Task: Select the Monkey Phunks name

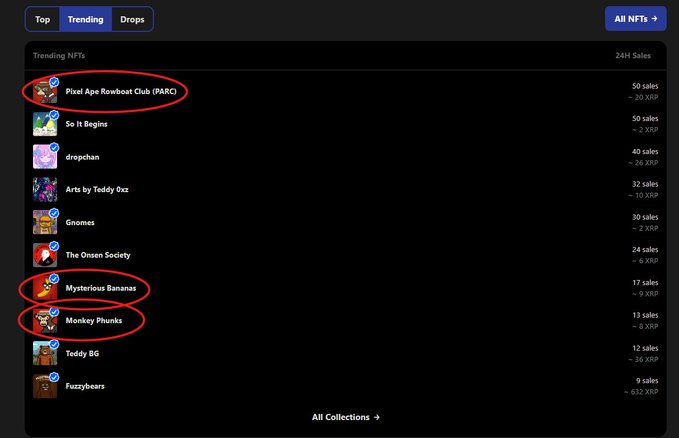Action: 94,321
